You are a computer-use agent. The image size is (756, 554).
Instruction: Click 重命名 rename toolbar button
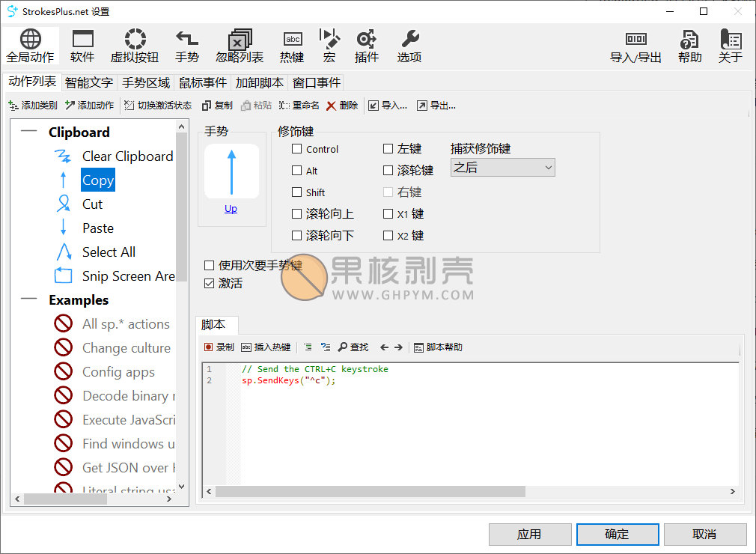pyautogui.click(x=299, y=105)
